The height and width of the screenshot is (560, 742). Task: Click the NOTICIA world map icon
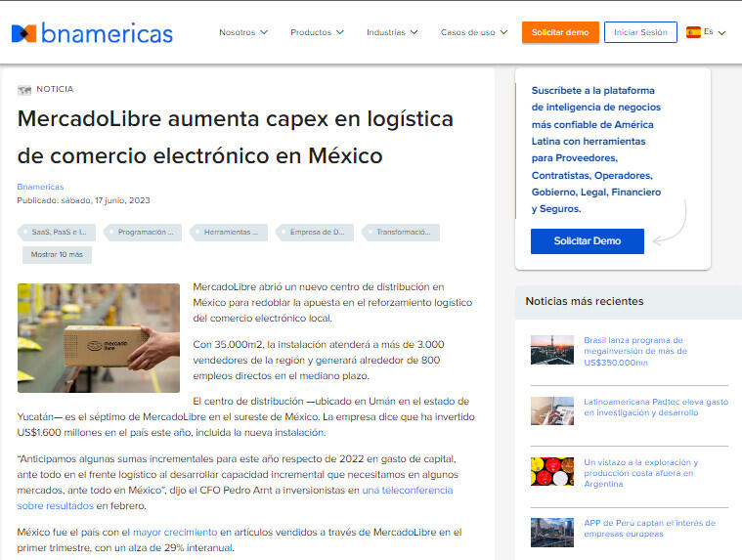pos(24,89)
